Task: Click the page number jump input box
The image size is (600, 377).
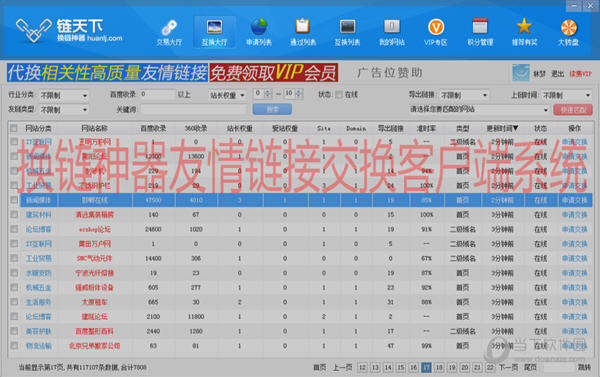Action: (559, 367)
